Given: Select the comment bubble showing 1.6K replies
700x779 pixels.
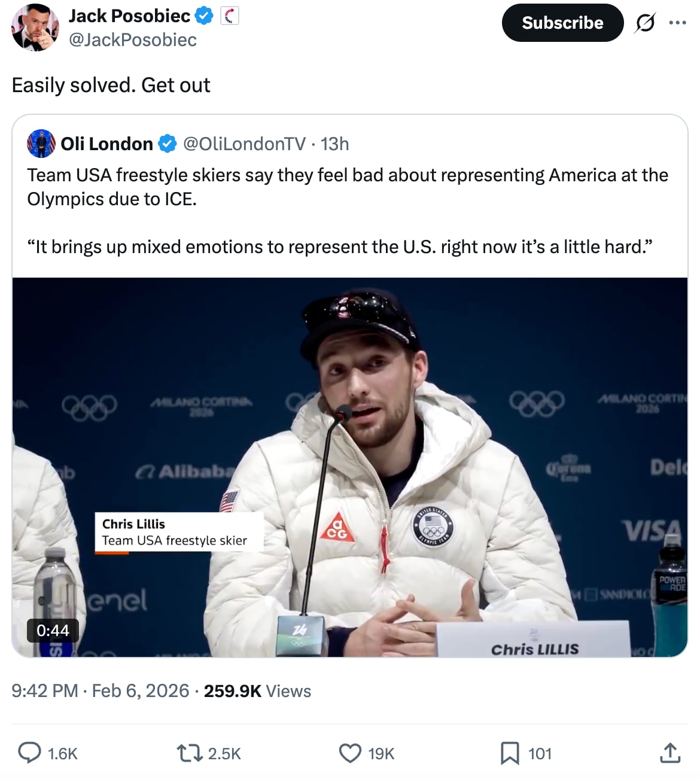Looking at the screenshot, I should click(29, 753).
